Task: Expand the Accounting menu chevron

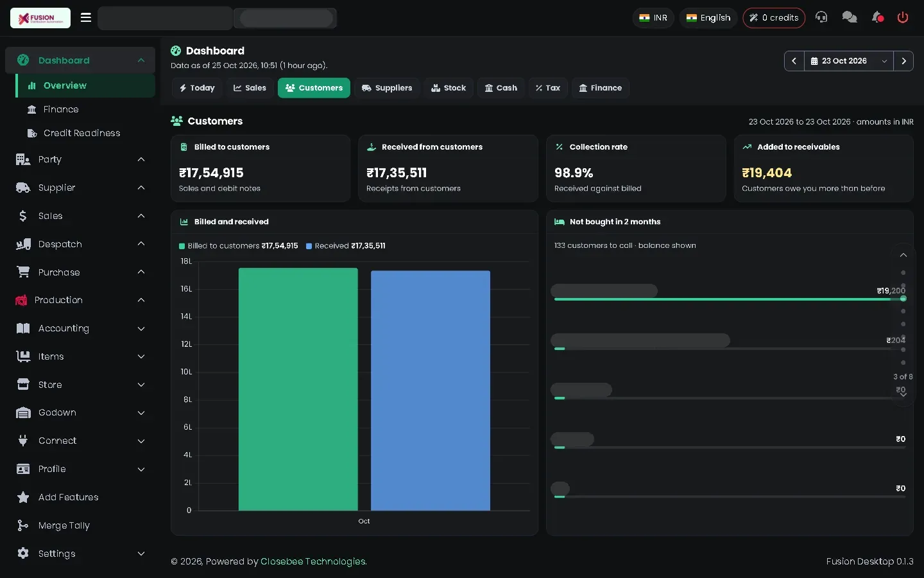Action: [141, 328]
